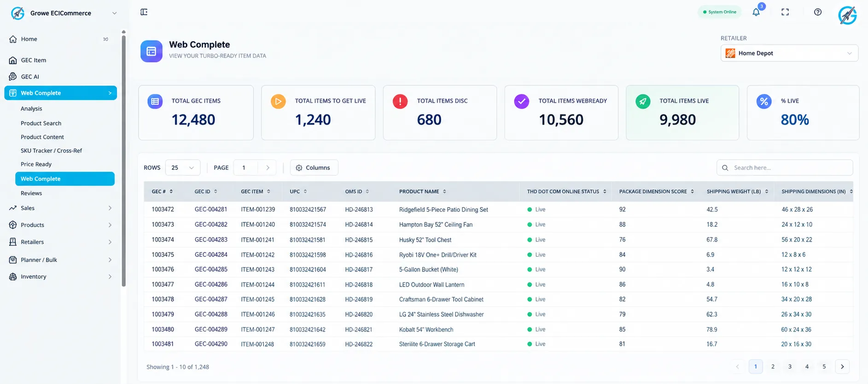Click the Total Items To Get Live play icon

278,101
